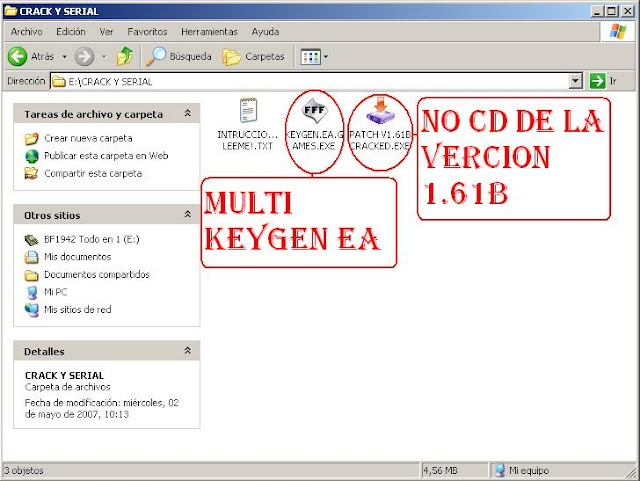Minimize the CRACK Y SERIAL window

pyautogui.click(x=597, y=11)
